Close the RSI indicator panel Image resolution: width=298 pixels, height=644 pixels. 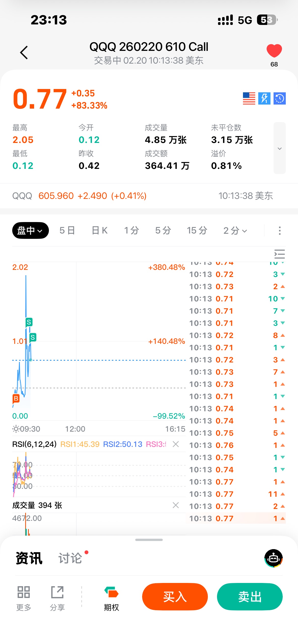click(x=176, y=444)
